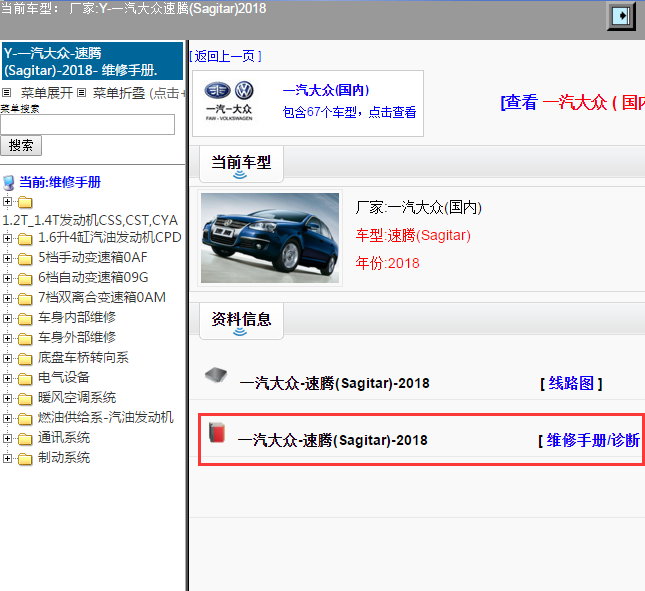Click folder icon for 制动系统
Image resolution: width=645 pixels, height=591 pixels.
25,459
